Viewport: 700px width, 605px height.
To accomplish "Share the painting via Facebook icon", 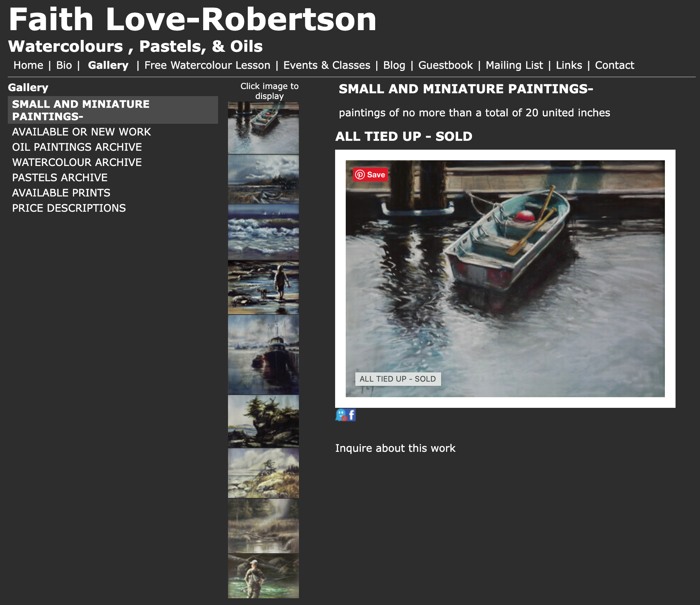I will (x=351, y=415).
